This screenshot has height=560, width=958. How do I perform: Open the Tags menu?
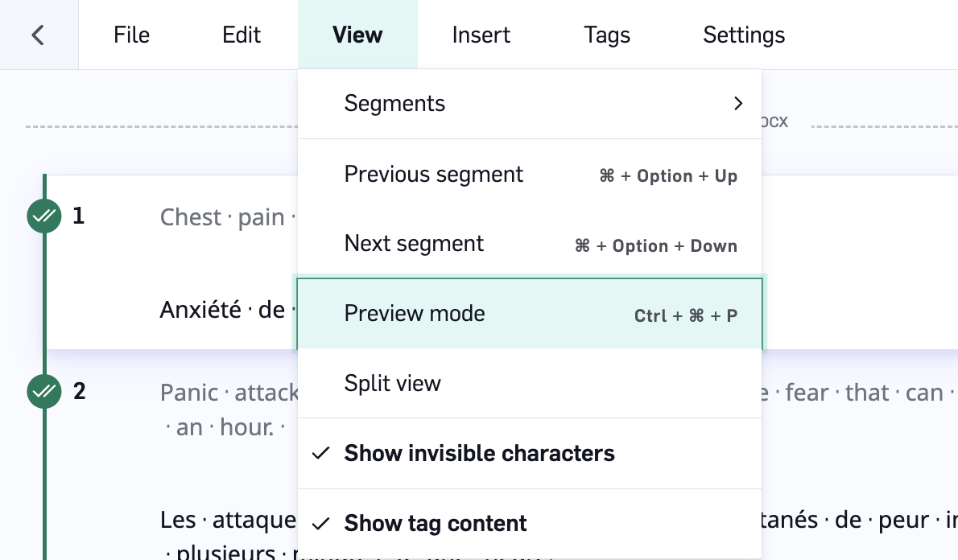[x=607, y=35]
